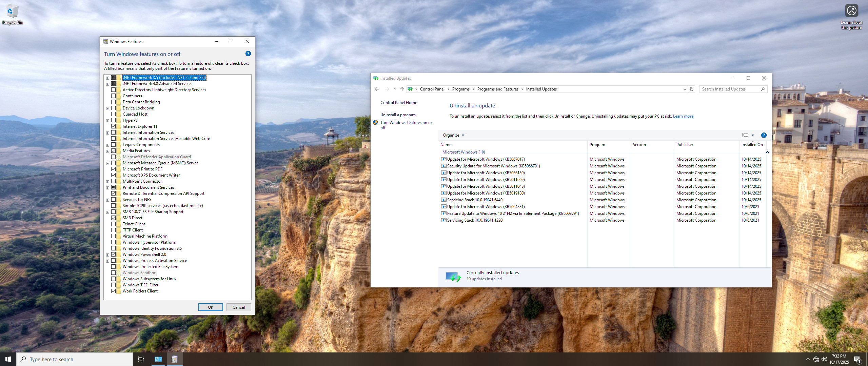This screenshot has height=366, width=868.
Task: Open the Learn more link
Action: pyautogui.click(x=683, y=116)
